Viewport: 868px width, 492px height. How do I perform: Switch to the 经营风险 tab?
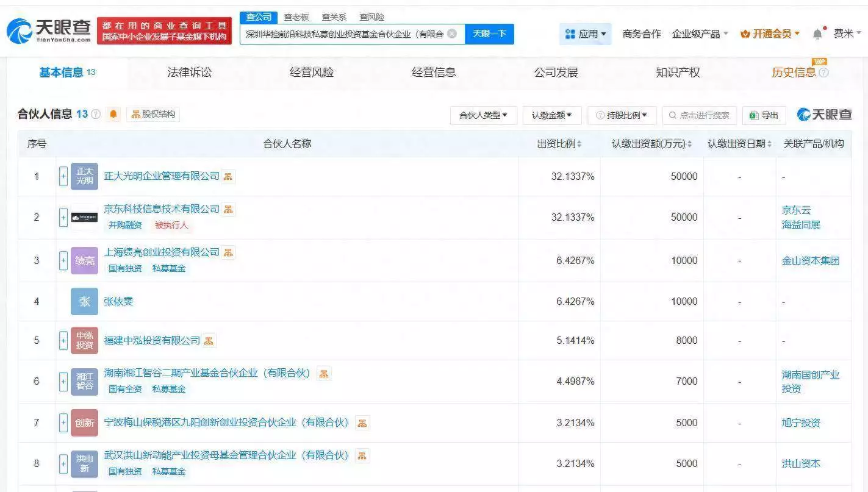pos(312,73)
